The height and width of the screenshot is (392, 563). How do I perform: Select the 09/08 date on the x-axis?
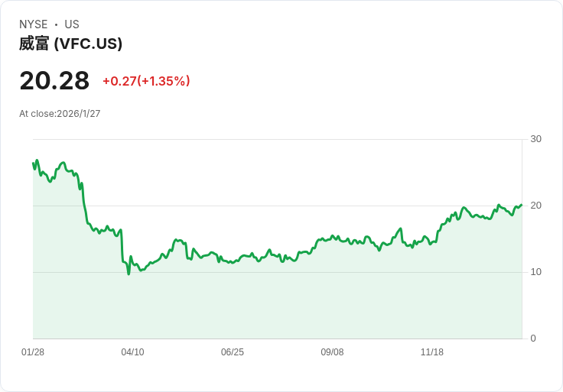[332, 352]
